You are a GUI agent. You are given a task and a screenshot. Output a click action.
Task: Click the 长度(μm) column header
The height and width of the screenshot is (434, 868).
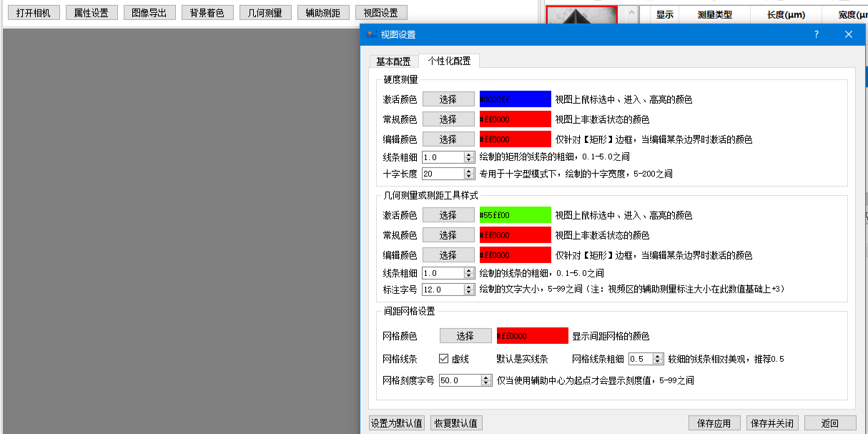786,14
